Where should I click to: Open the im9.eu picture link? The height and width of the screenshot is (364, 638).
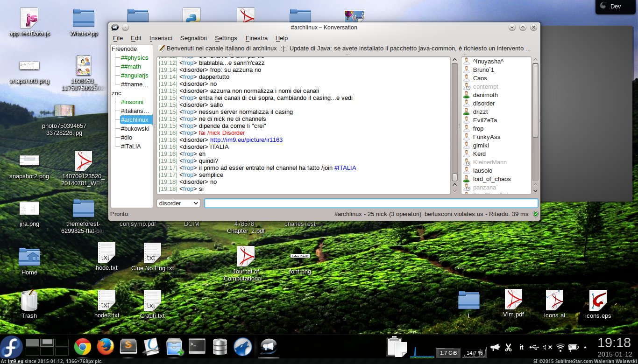(246, 140)
